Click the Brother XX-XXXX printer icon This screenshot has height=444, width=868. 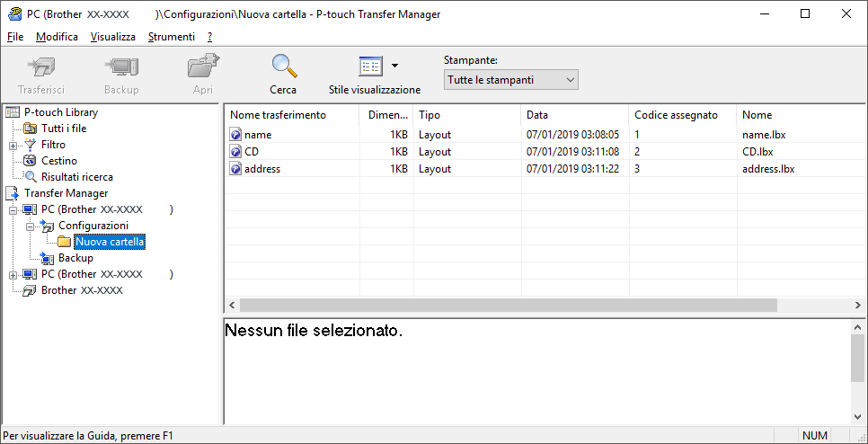pyautogui.click(x=30, y=290)
